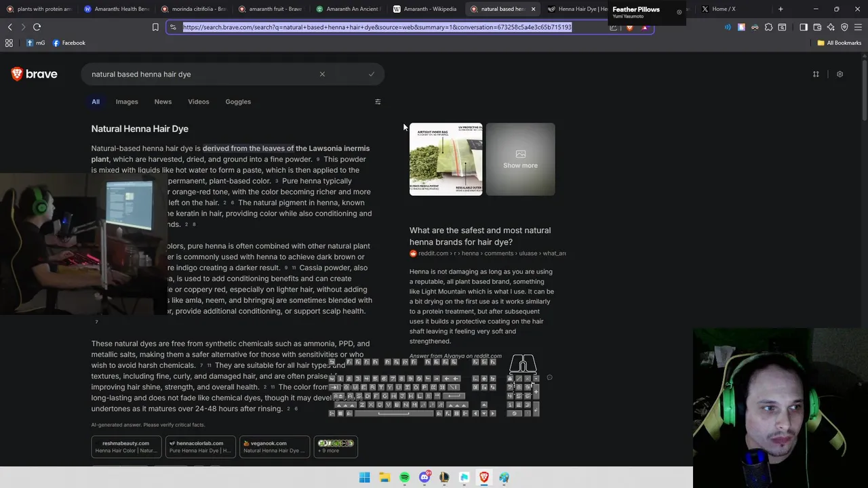The height and width of the screenshot is (488, 868).
Task: Open the browser hamburger menu
Action: pos(858,27)
